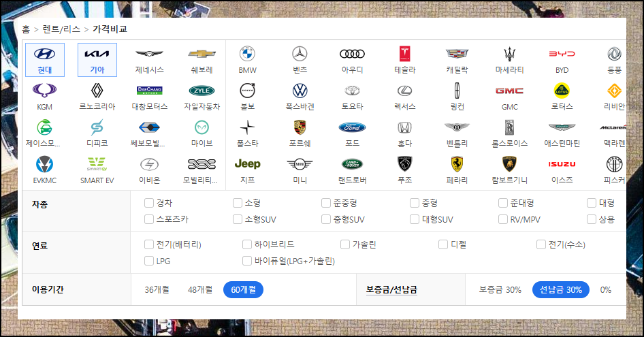The width and height of the screenshot is (644, 337).
Task: Select the Hyundai (현대) brand logo
Action: coord(45,54)
